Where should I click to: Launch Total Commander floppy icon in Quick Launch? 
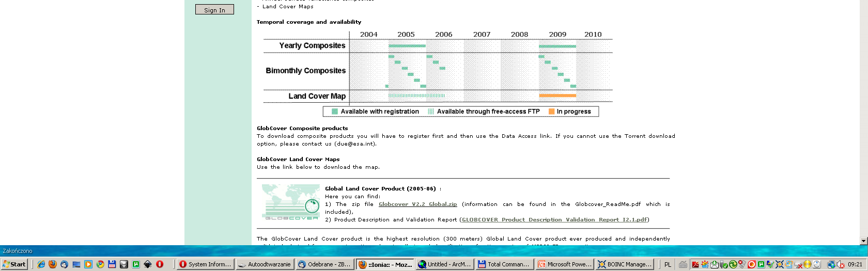coord(112,264)
